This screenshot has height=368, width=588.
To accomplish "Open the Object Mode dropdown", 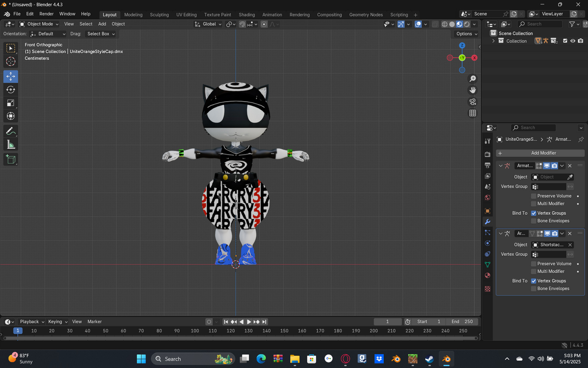I will click(40, 24).
